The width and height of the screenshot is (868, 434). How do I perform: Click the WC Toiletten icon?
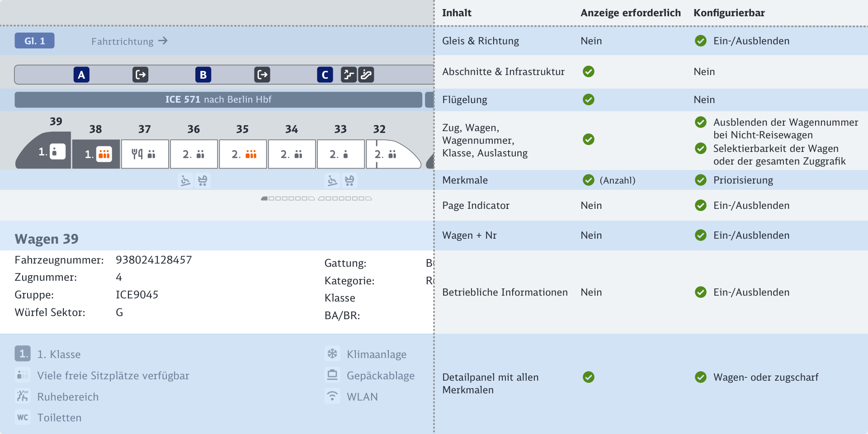point(23,417)
